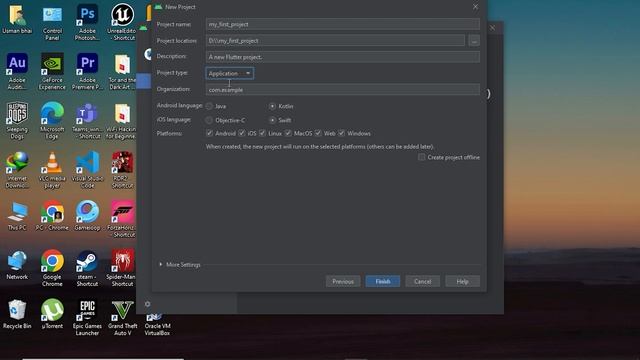Screen dimensions: 640x360
Task: Close the New Project dialog
Action: 475,7
